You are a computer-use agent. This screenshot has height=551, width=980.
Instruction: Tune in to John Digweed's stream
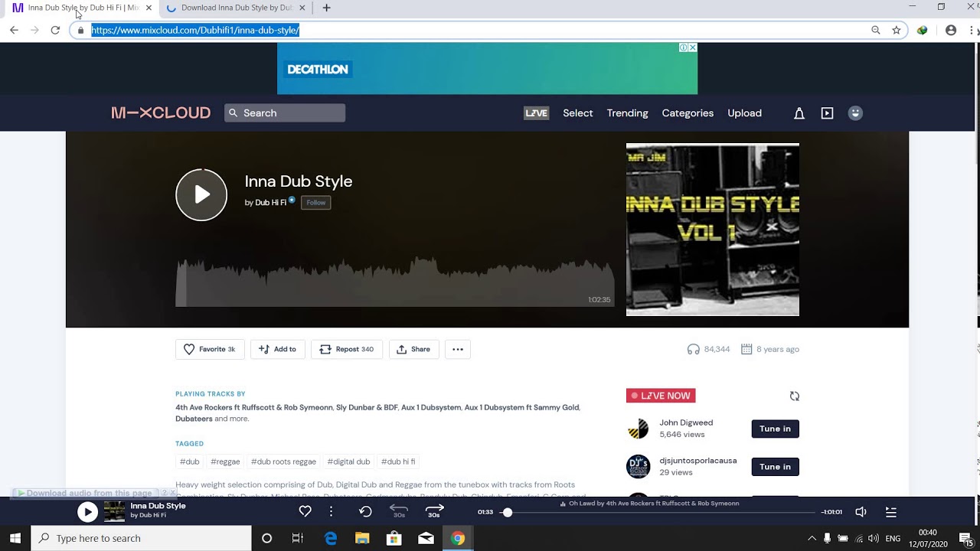click(x=775, y=429)
